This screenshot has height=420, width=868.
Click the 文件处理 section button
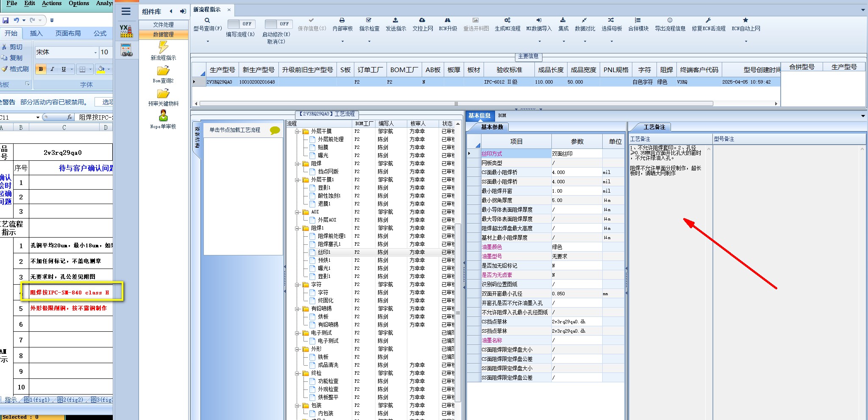pos(164,25)
